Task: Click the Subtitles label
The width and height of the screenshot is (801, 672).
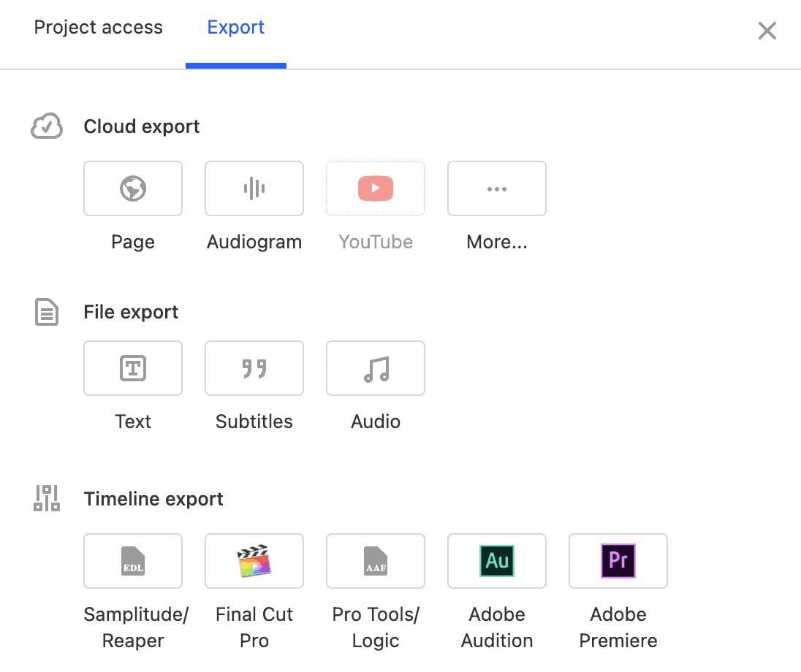Action: (254, 421)
